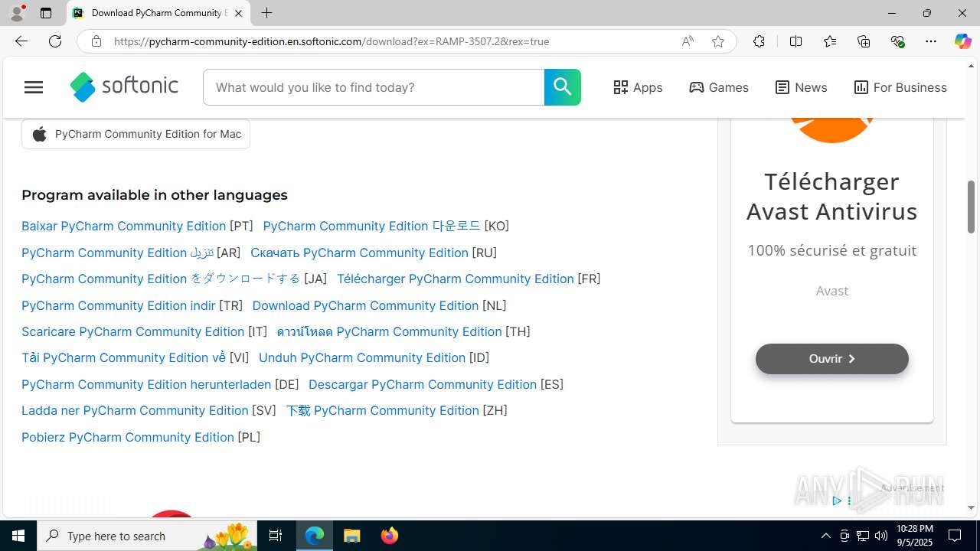Close the Download PyCharm Community tab
This screenshot has height=551, width=980.
238,13
